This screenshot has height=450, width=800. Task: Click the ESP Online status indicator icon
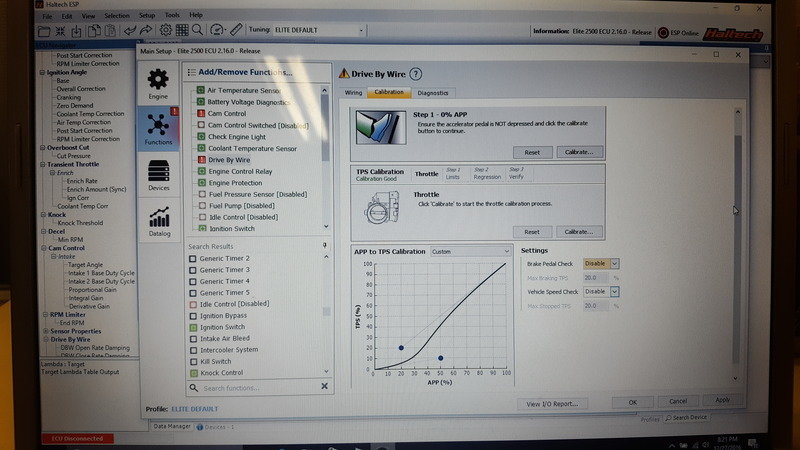663,33
